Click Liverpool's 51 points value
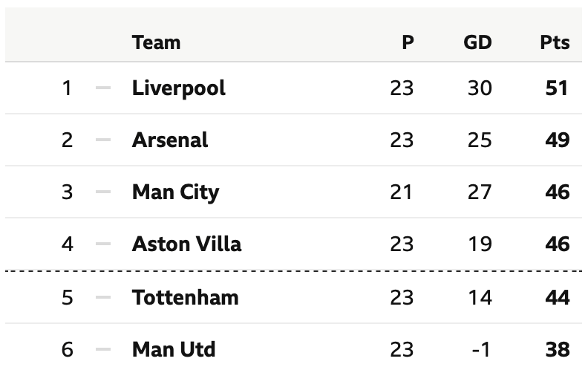Image resolution: width=588 pixels, height=370 pixels. (557, 88)
